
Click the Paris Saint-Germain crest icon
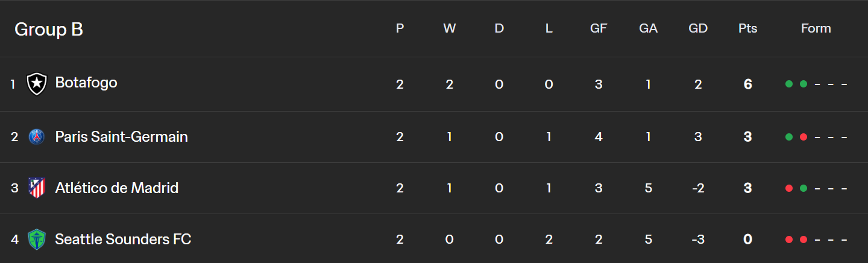pos(37,137)
